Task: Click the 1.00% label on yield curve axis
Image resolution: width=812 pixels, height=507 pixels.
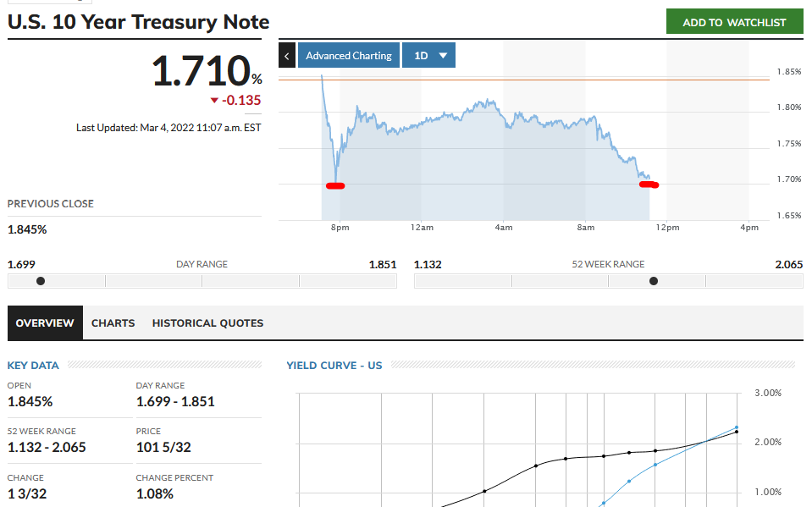Action: [x=768, y=492]
